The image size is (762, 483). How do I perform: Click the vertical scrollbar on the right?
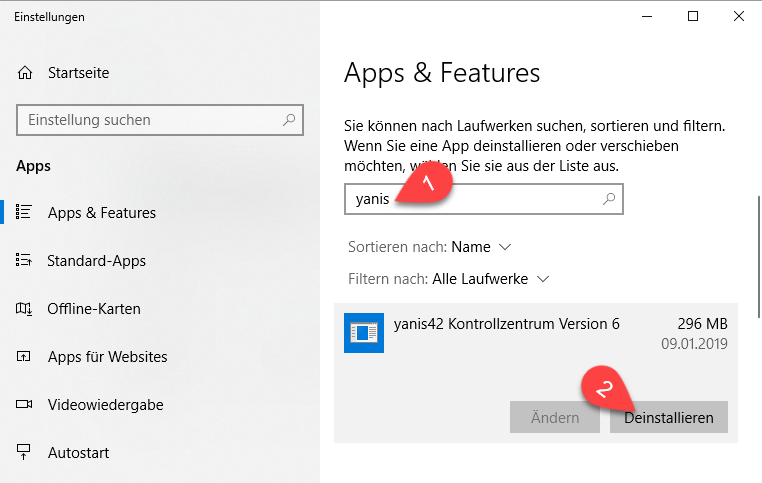click(x=757, y=260)
